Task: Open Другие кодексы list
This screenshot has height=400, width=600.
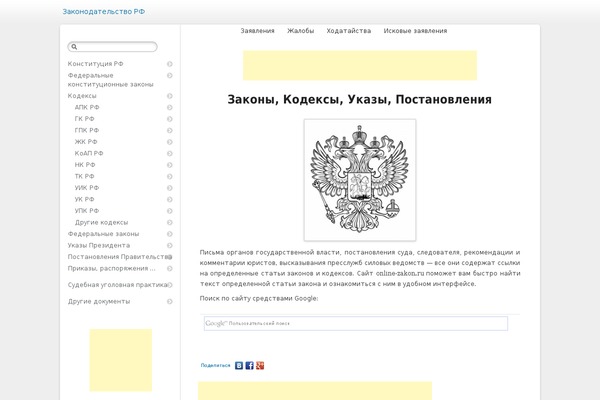Action: [x=101, y=222]
